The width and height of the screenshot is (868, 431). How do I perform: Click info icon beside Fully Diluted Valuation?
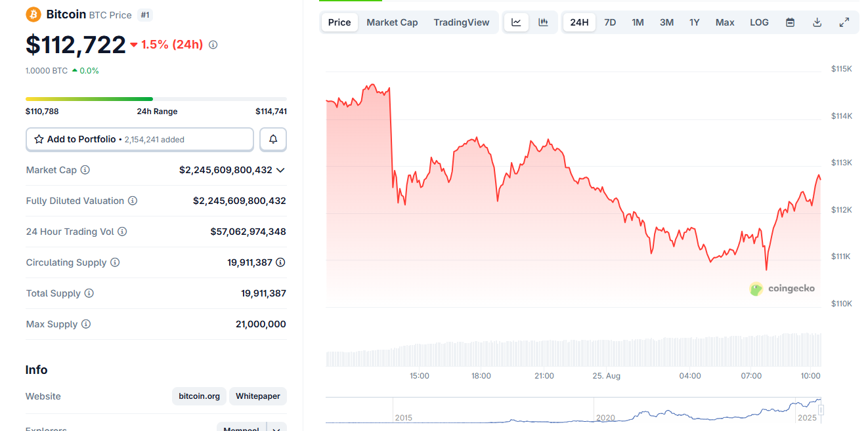coord(133,201)
